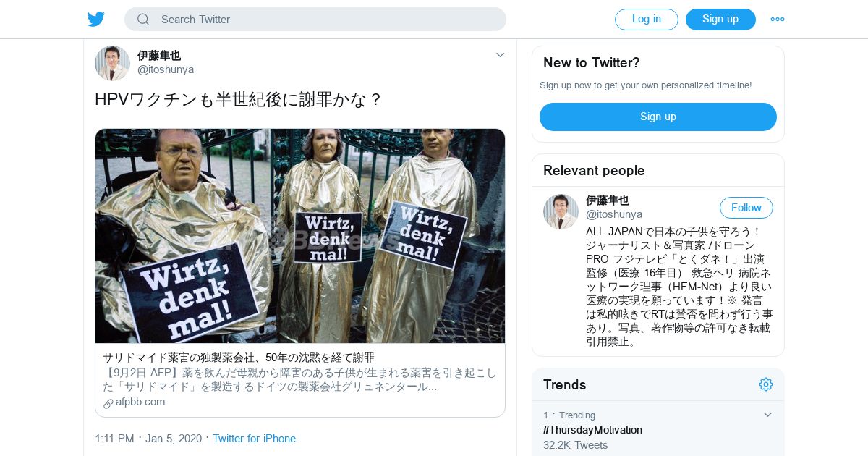
Task: Open the サリドマイド薬害 article headline
Action: coord(239,358)
